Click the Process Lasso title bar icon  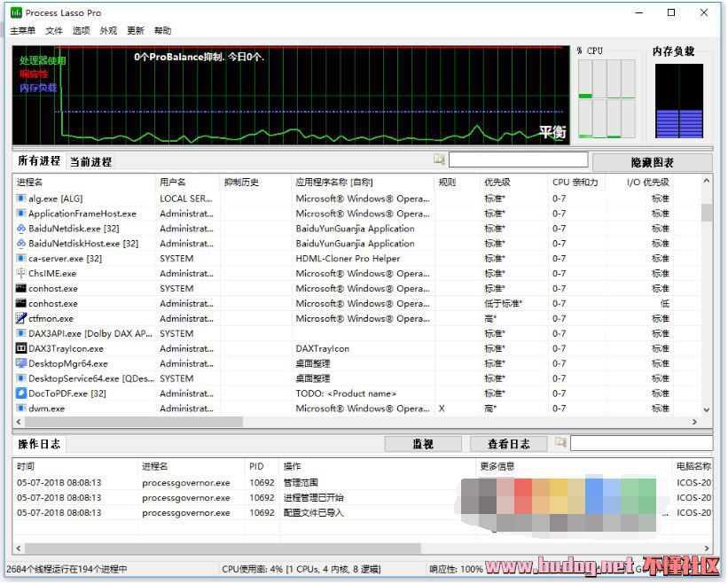[16, 12]
